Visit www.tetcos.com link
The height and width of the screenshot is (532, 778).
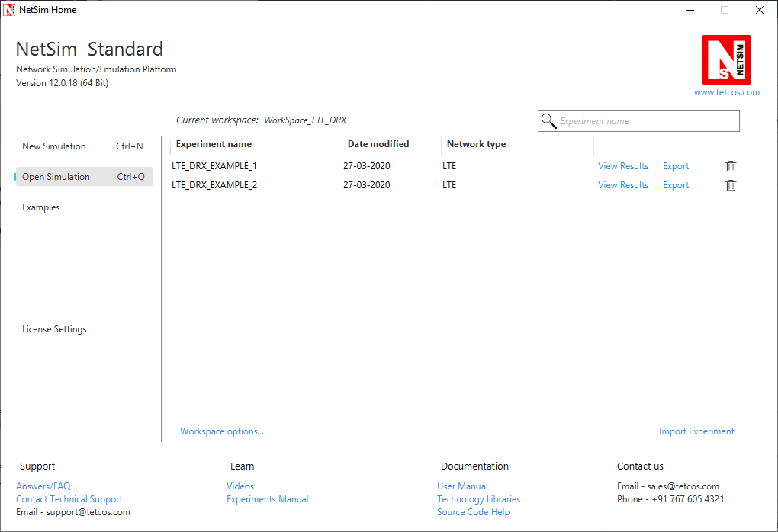pyautogui.click(x=726, y=92)
